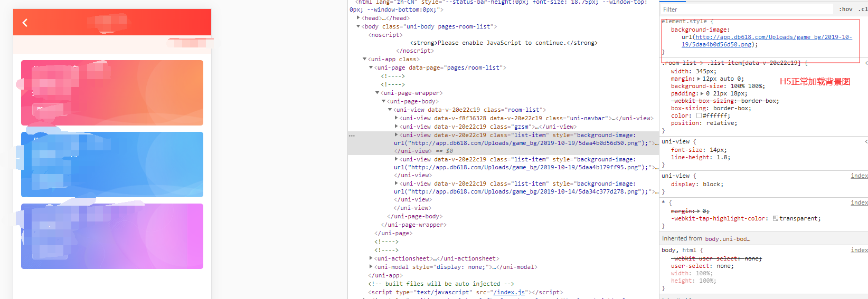868x299 pixels.
Task: Click the 'user-select: none' declaration
Action: [702, 266]
